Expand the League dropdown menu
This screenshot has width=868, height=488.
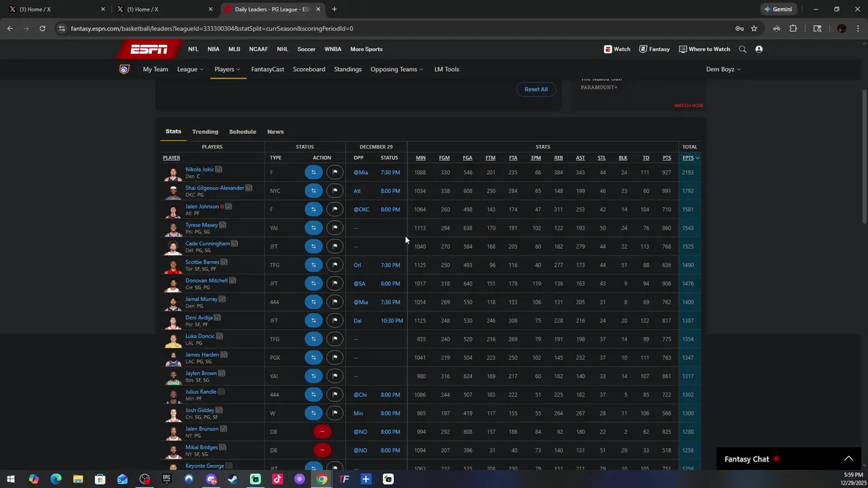coord(190,69)
